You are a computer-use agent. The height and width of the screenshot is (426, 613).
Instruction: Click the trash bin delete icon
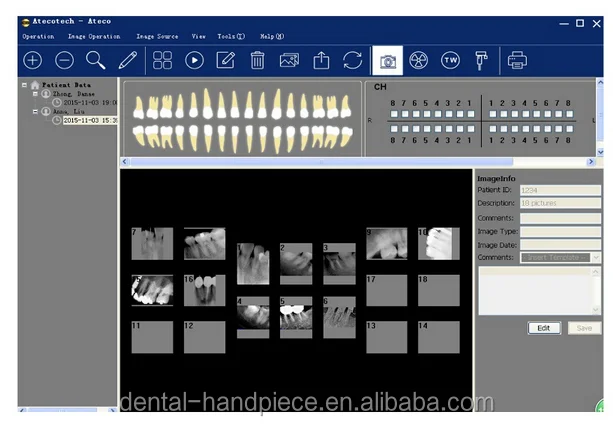coord(257,61)
